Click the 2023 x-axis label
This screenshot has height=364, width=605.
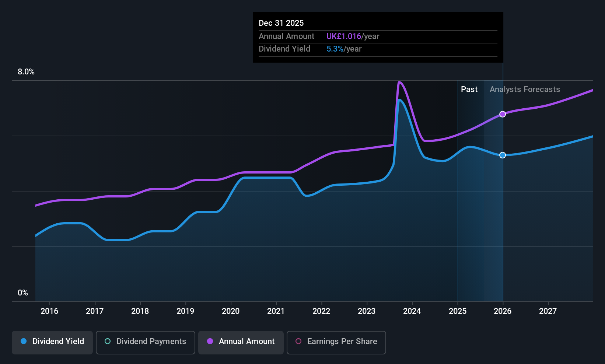click(x=367, y=311)
